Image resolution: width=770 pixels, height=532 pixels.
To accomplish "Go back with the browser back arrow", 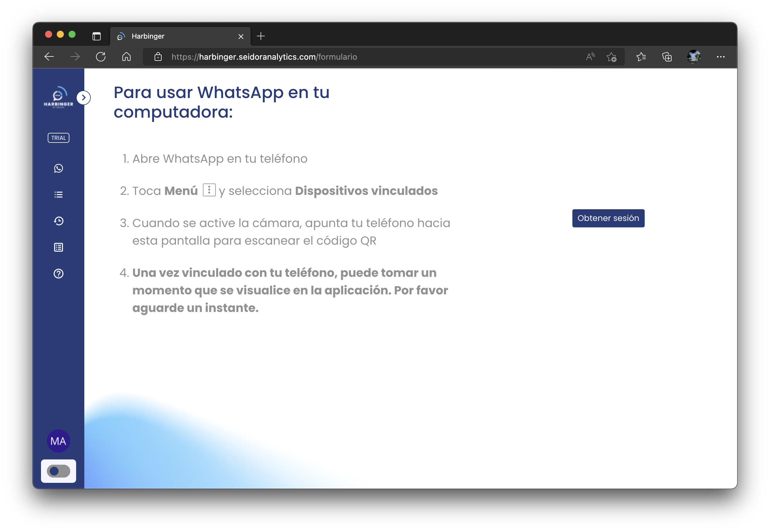I will coord(49,57).
